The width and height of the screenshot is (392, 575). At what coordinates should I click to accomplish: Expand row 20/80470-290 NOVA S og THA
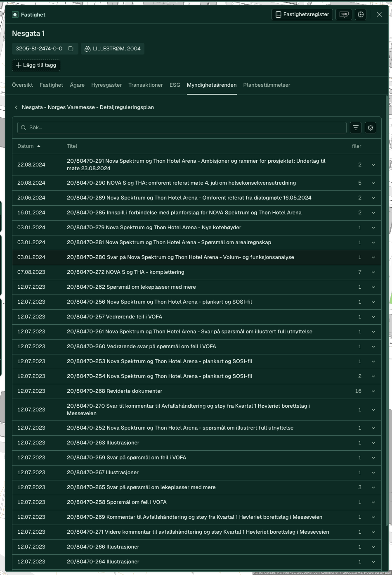point(373,183)
